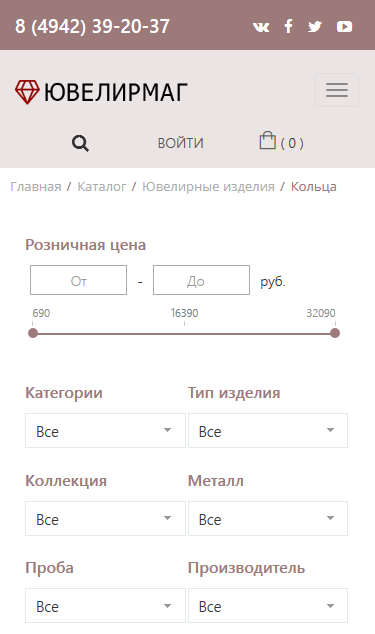Focus the До maximum price field
375x634 pixels.
[201, 280]
